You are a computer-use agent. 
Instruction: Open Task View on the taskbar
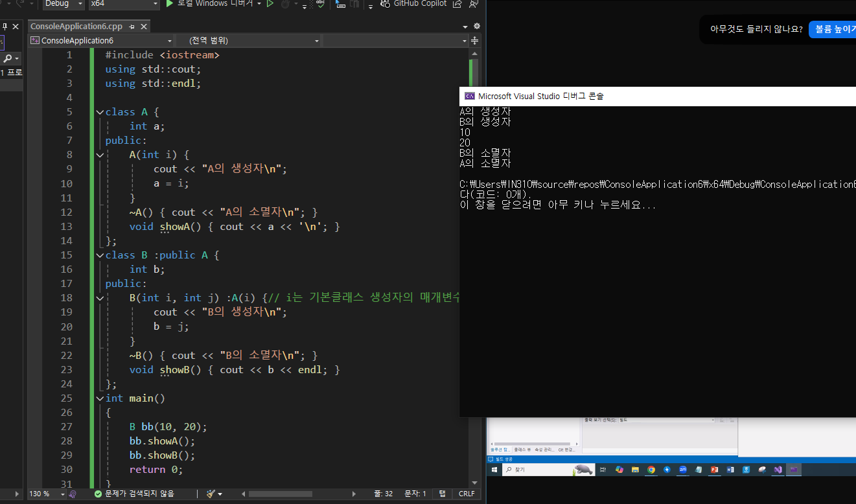coord(603,470)
